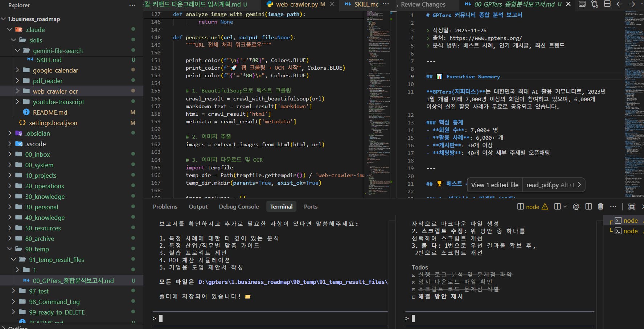Open the markdown preview icon in the editor toolbar
Screen dimensions: 644x329
[582, 4]
